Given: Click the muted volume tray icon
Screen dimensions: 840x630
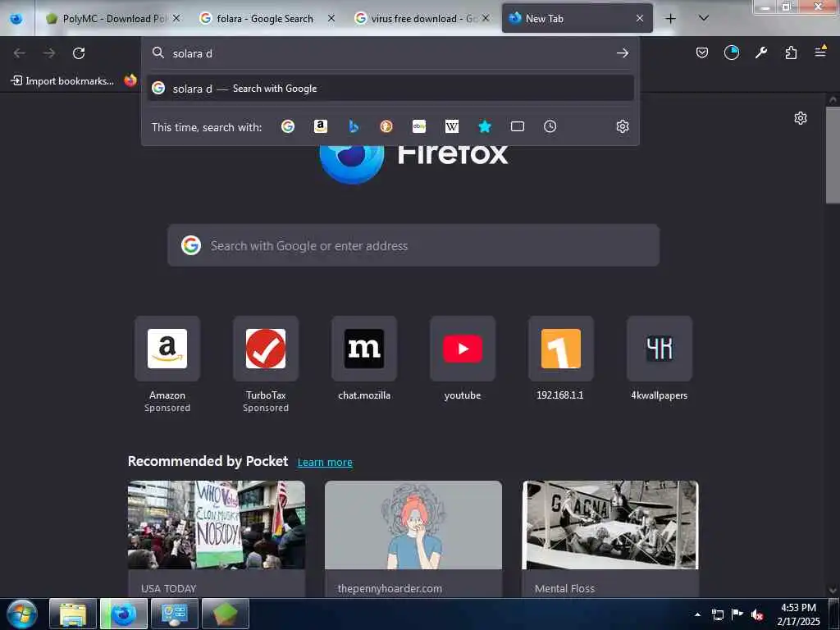Looking at the screenshot, I should (757, 614).
